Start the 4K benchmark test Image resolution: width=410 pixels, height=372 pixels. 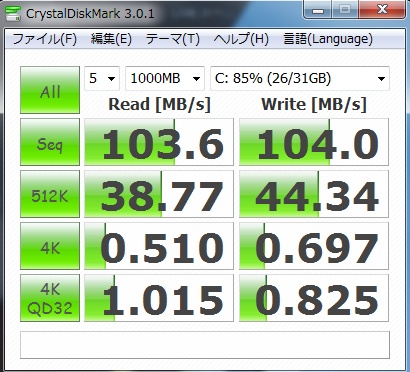tap(50, 246)
